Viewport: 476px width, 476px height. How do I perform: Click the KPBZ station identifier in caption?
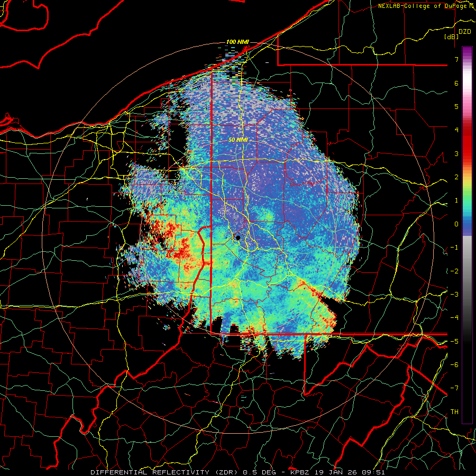coord(300,472)
